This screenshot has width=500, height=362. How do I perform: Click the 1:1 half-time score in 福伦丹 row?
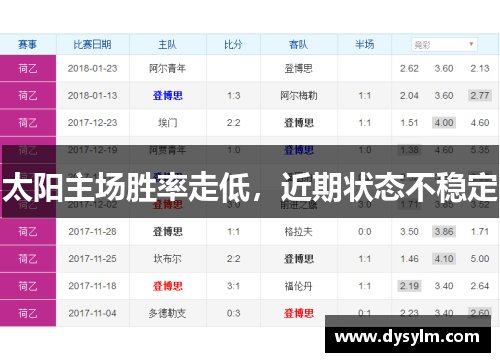364,286
